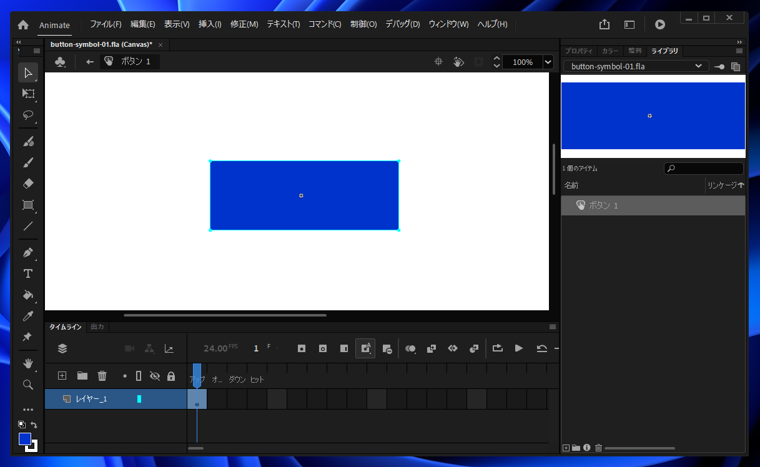Select the Hand tool
The image size is (760, 467).
click(x=28, y=363)
